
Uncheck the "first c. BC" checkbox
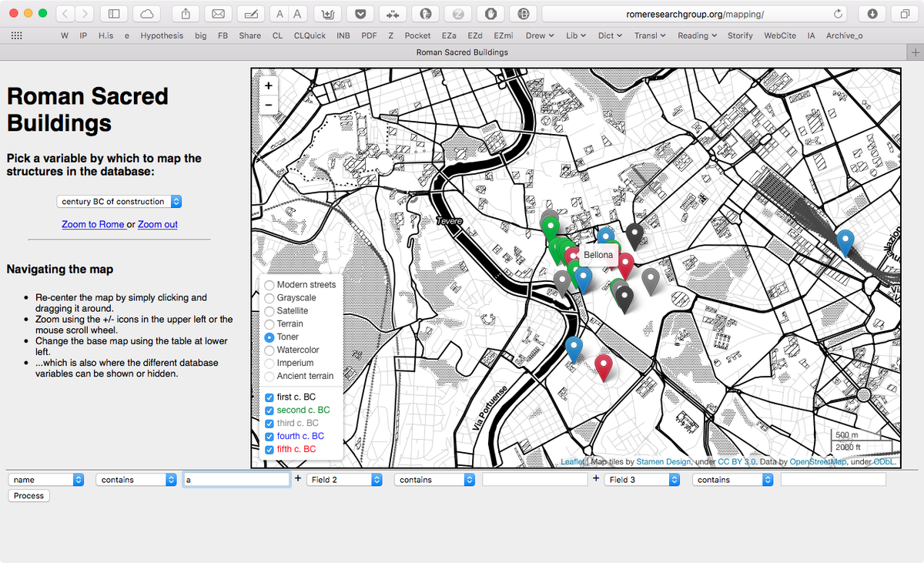pos(269,397)
